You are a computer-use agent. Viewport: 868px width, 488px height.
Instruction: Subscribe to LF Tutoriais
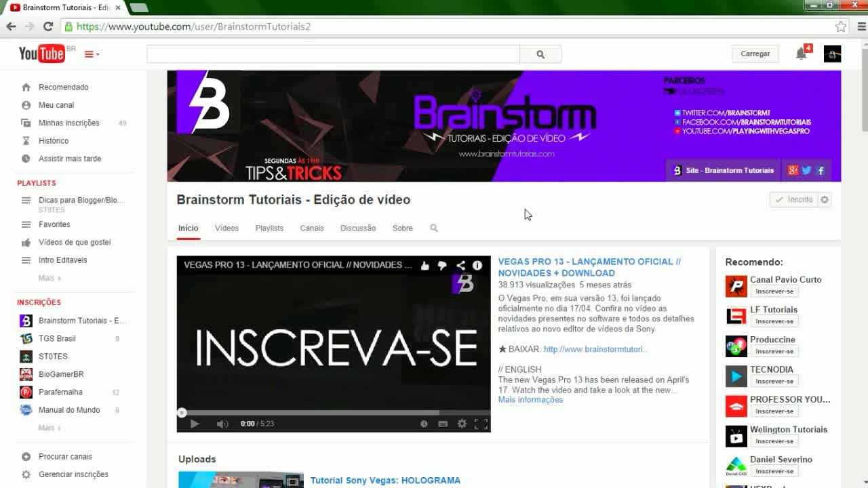(774, 321)
